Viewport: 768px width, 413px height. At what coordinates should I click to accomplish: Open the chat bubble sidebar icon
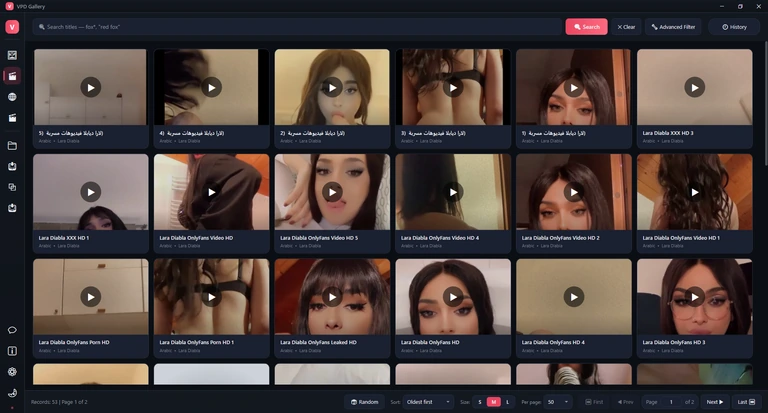click(12, 330)
